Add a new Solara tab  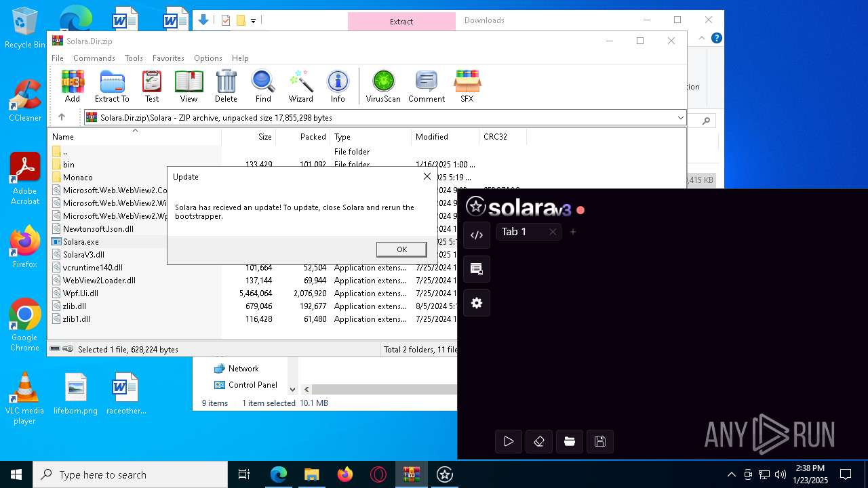click(x=573, y=232)
